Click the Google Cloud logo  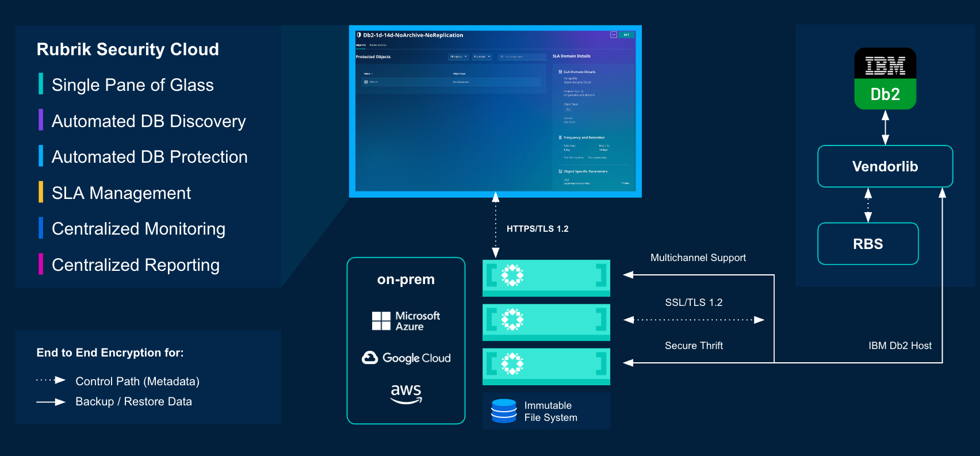click(x=406, y=358)
